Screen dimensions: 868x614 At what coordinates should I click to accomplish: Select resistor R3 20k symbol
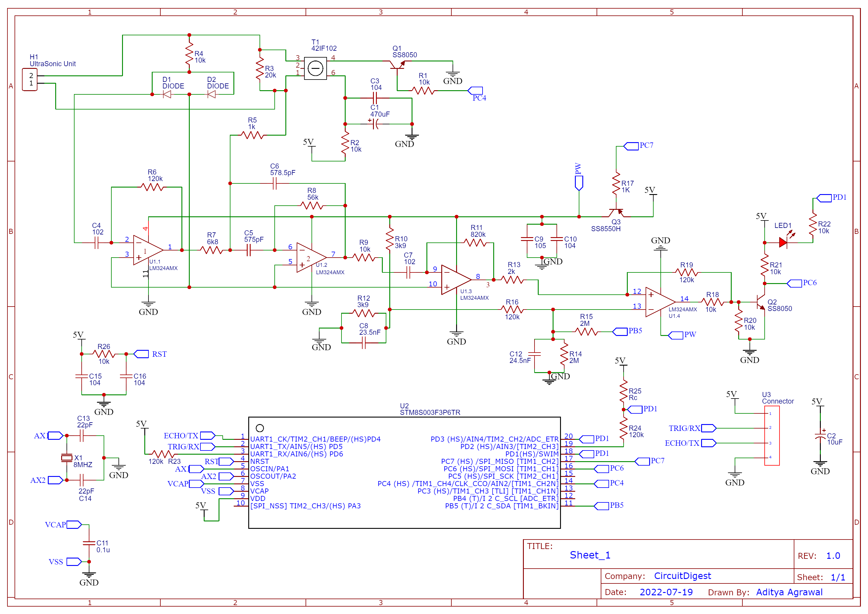coord(260,69)
